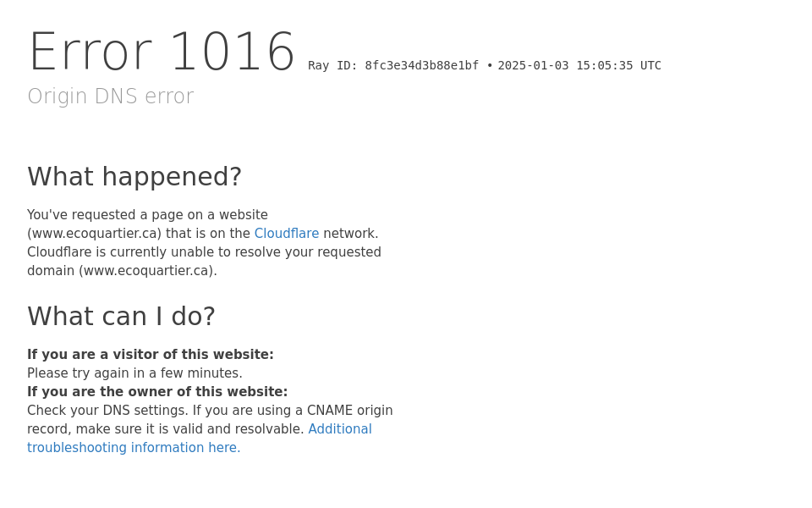Screen dimensions: 812x508
Task: Click the What happened? heading
Action: click(134, 177)
